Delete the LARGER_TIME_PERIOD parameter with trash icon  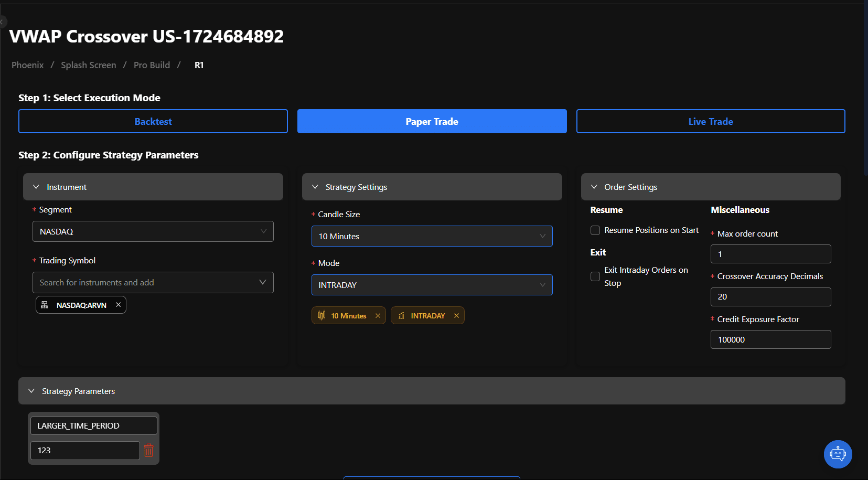tap(149, 451)
